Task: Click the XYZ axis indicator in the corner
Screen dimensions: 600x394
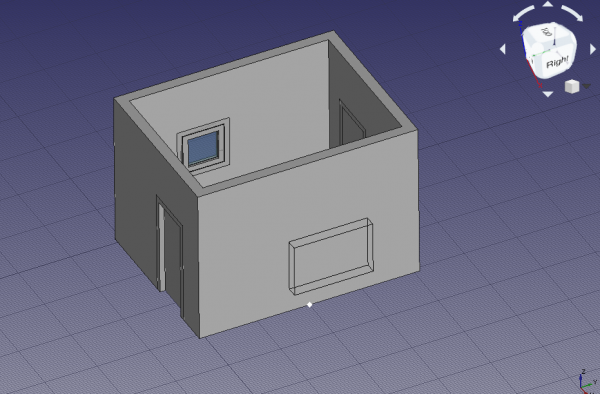Action: (x=587, y=381)
